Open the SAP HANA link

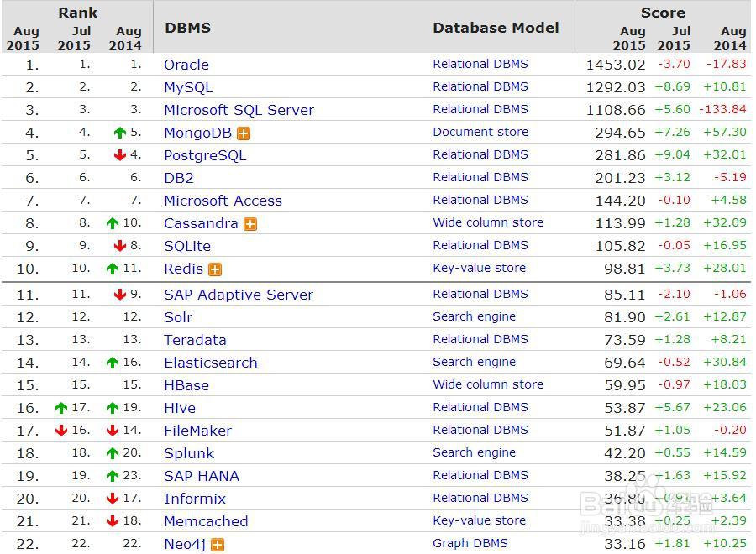click(202, 476)
